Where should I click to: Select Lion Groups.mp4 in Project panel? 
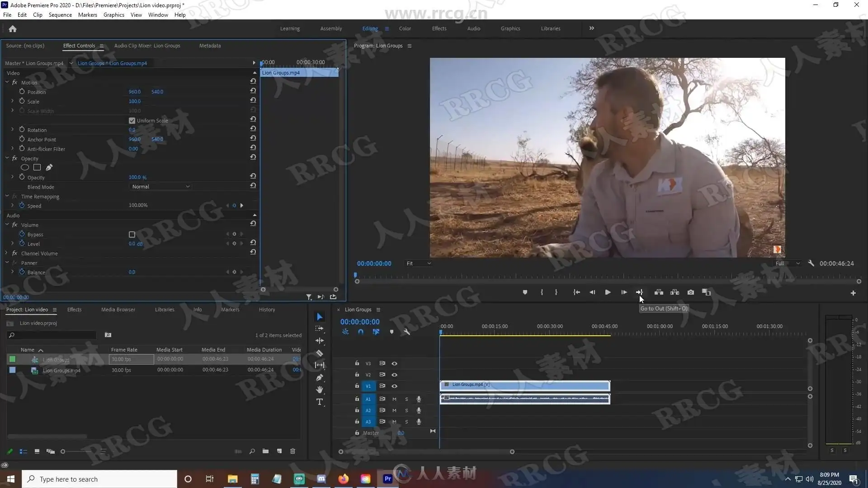(x=61, y=371)
